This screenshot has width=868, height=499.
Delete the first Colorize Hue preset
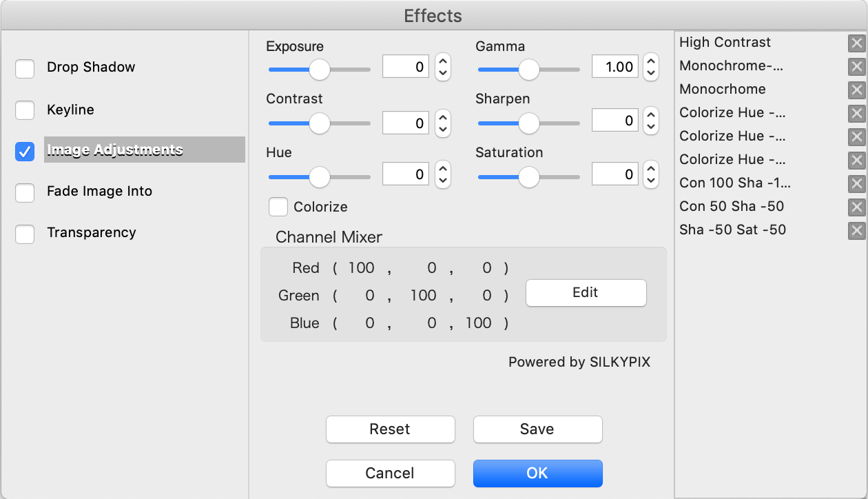[x=856, y=113]
